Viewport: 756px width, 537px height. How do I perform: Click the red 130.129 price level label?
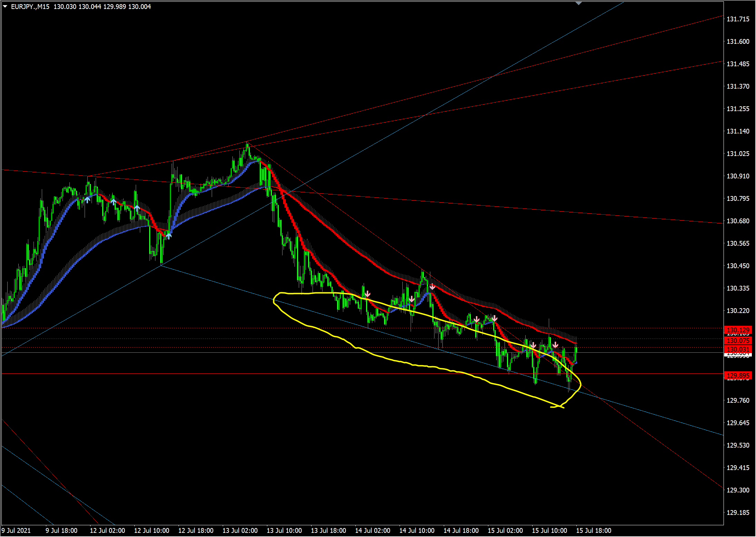738,330
